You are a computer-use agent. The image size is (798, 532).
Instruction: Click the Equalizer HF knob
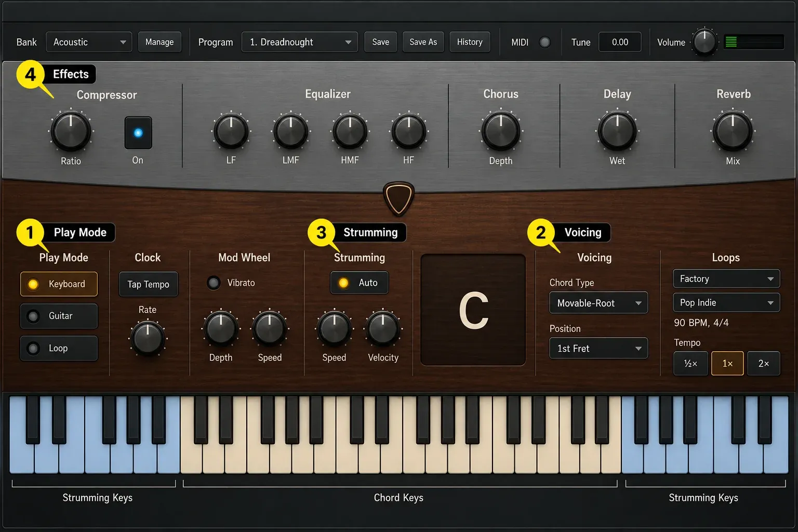pyautogui.click(x=409, y=131)
